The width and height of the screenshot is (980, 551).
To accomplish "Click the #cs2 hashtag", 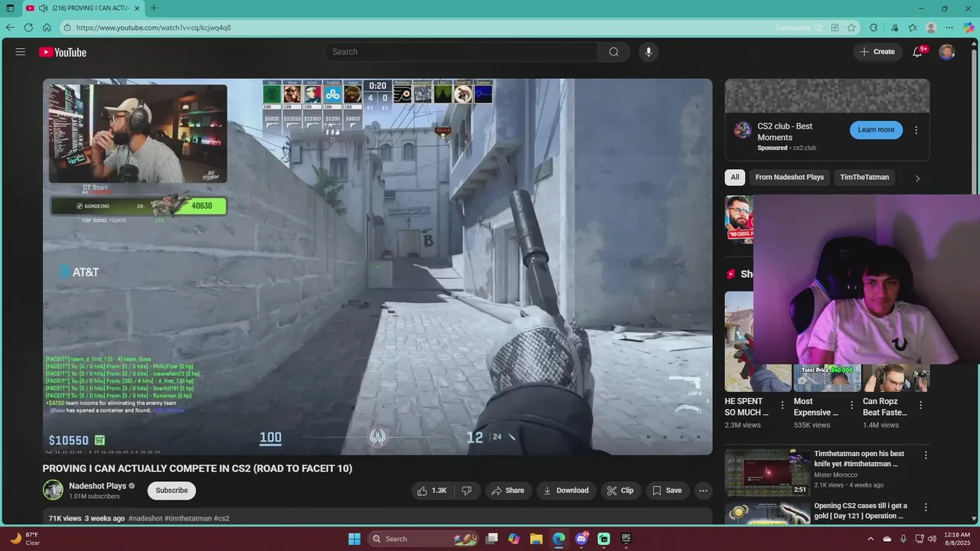I will [x=221, y=518].
